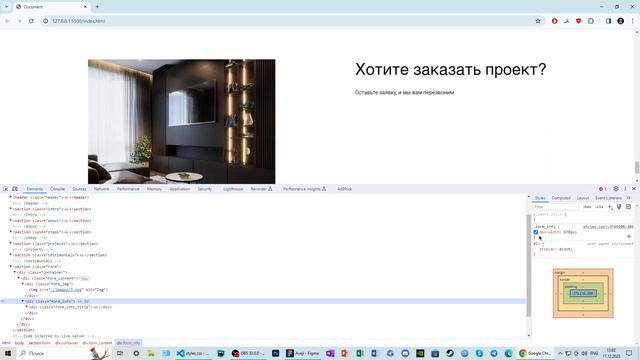Open the red shield extension icon
Image resolution: width=640 pixels, height=360 pixels.
coord(578,21)
